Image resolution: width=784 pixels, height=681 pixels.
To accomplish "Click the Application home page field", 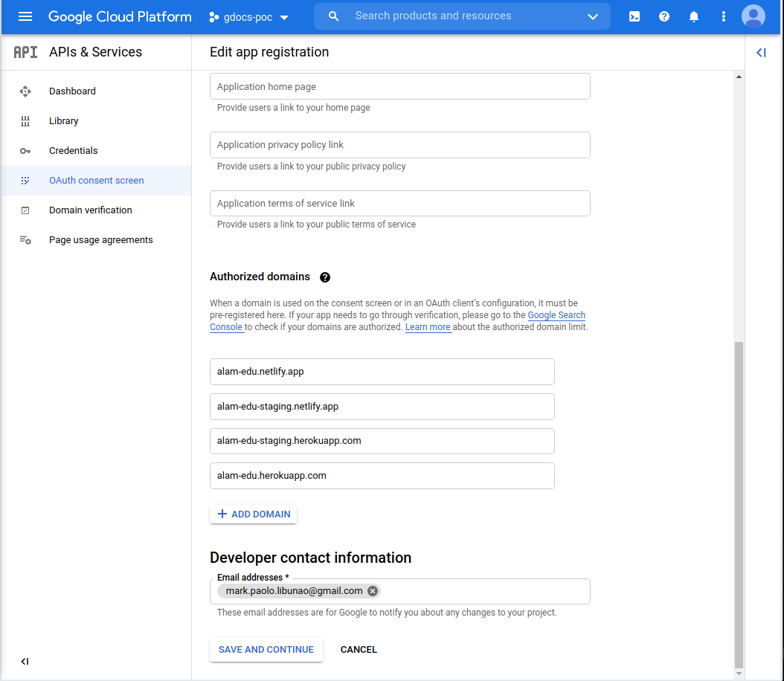I will 399,86.
